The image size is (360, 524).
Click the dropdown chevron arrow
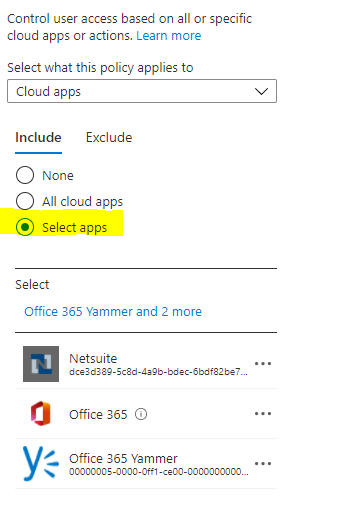click(x=261, y=91)
